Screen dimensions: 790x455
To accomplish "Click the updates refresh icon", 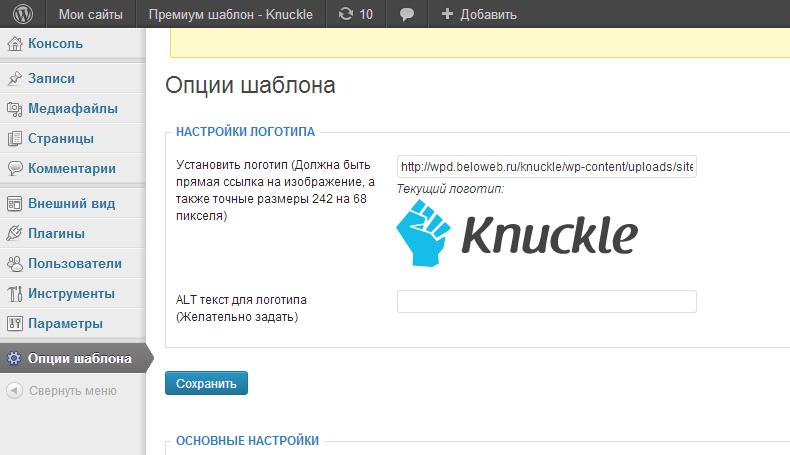I will [x=345, y=14].
